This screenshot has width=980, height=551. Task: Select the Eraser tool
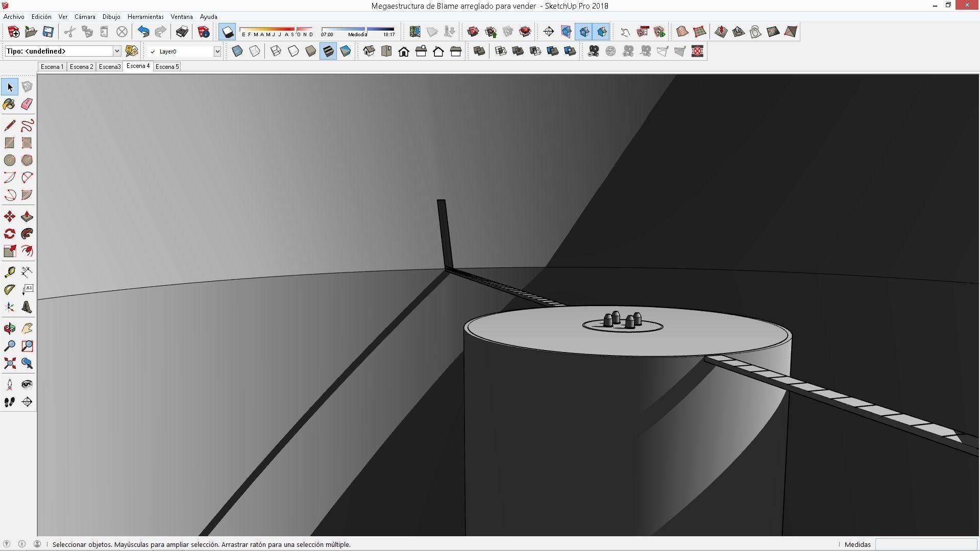click(27, 104)
